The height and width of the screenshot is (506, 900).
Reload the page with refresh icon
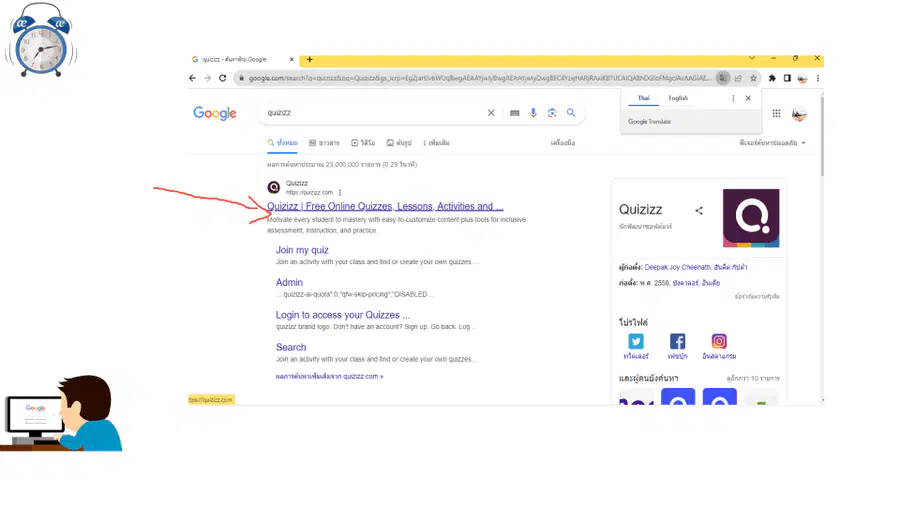click(x=223, y=78)
